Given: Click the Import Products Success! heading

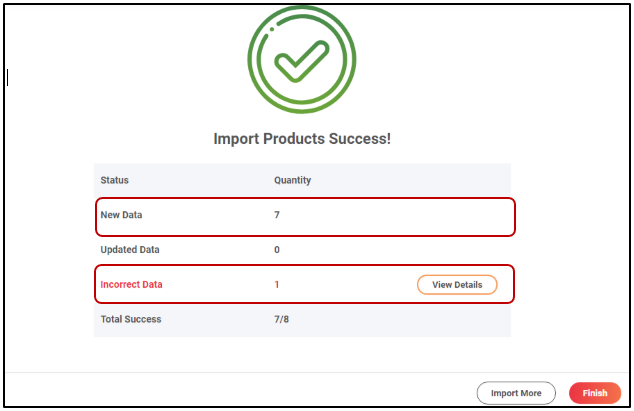Looking at the screenshot, I should (x=302, y=138).
